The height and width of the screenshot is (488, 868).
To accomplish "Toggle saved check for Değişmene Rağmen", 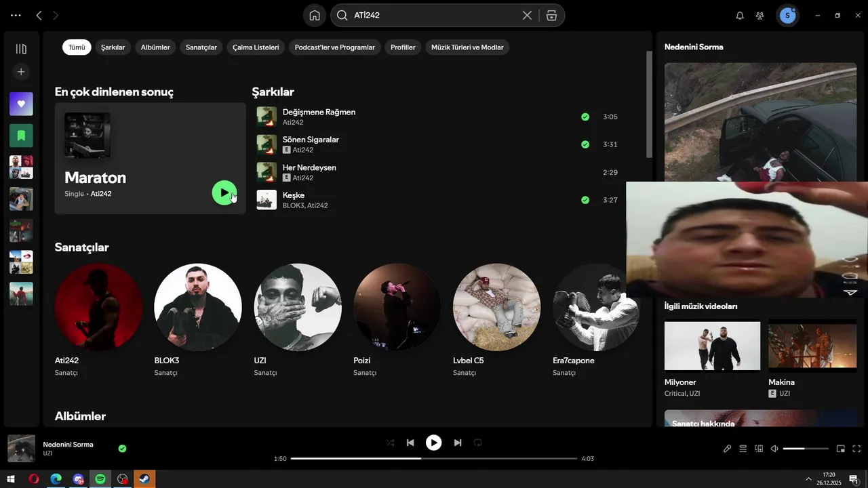I will [585, 117].
